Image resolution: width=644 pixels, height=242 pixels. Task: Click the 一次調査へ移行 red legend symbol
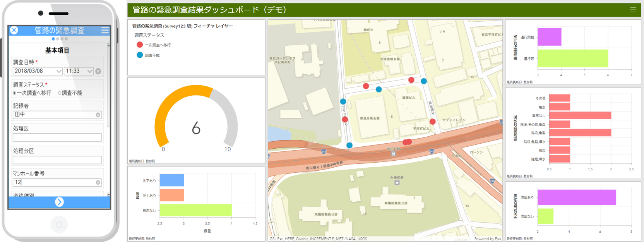140,45
